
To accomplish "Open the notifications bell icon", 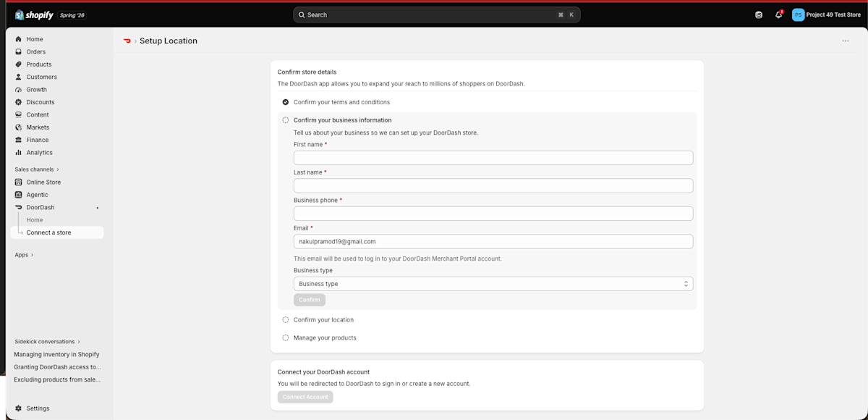I will [x=778, y=14].
